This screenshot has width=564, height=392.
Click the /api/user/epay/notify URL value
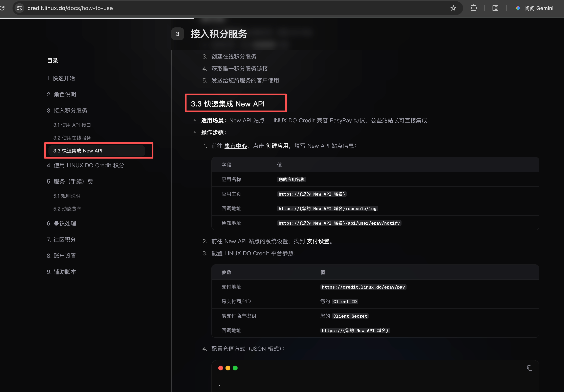pyautogui.click(x=339, y=223)
